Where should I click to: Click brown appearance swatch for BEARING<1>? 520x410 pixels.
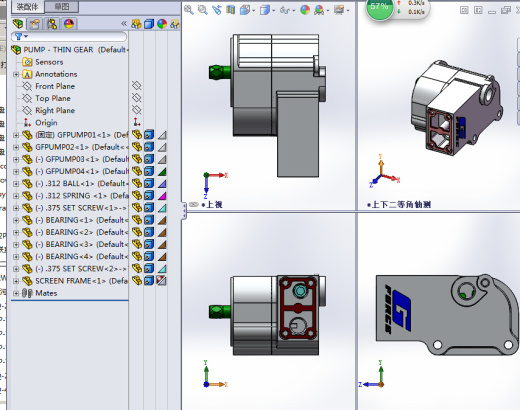click(x=162, y=220)
